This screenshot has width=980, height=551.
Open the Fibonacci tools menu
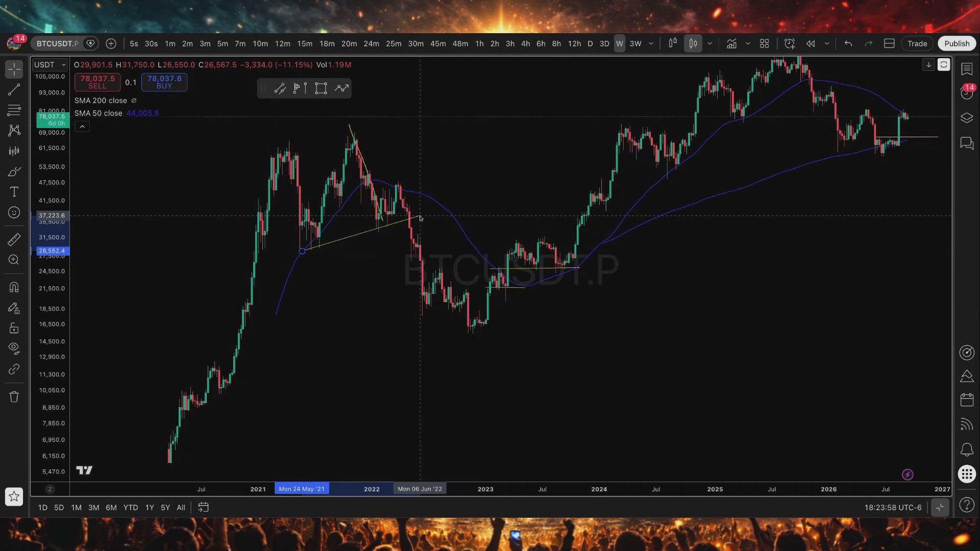click(14, 110)
